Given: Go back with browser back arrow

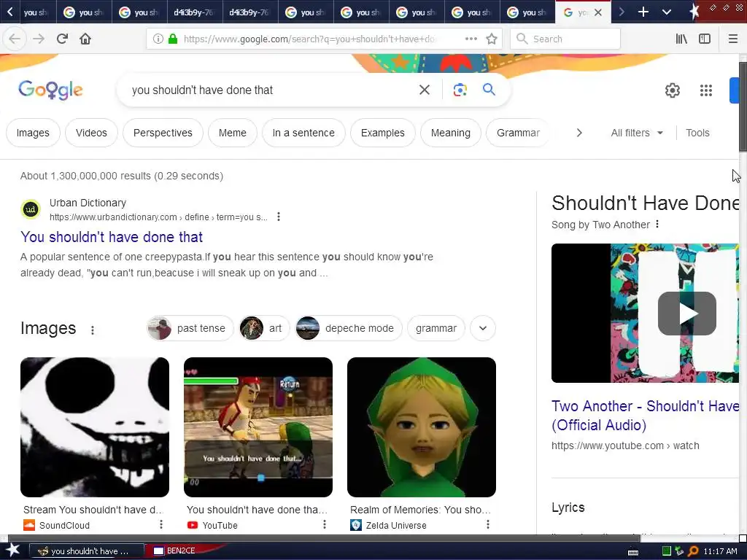Looking at the screenshot, I should [15, 39].
